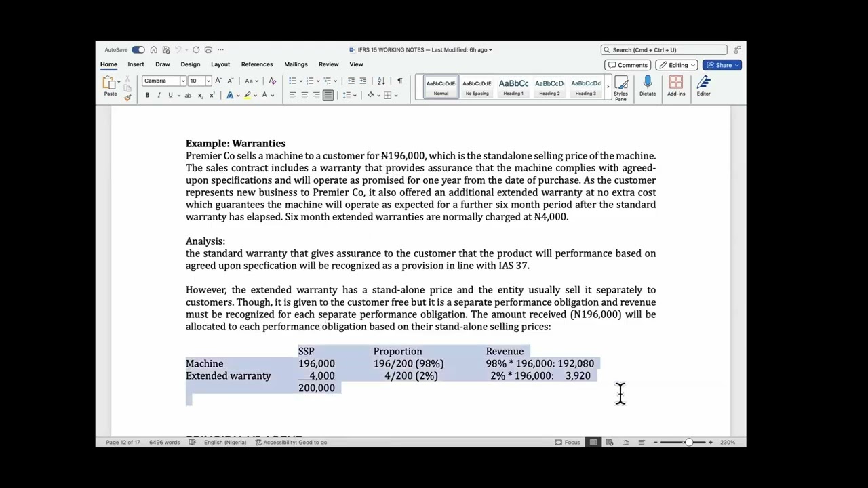Apply the yellow text highlight color
The height and width of the screenshot is (488, 868).
point(248,96)
